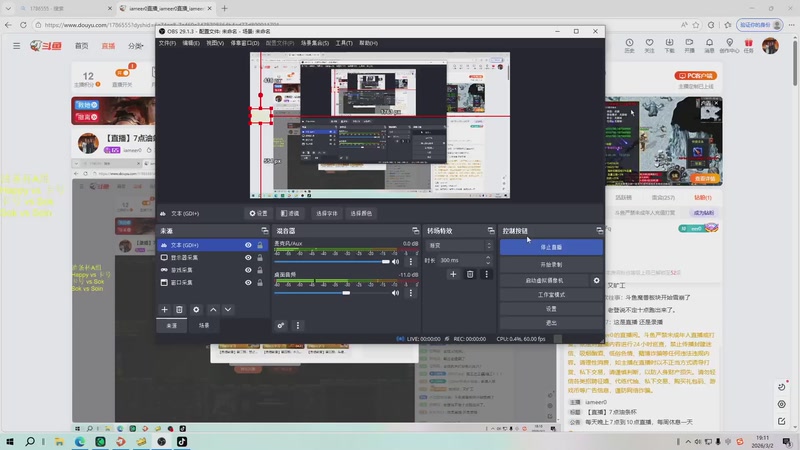Add a new source with the plus icon

[x=164, y=310]
